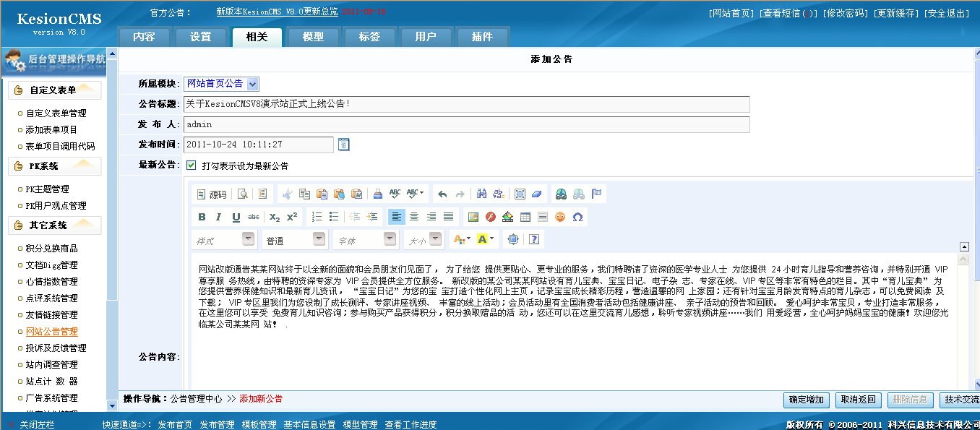Toggle the 打勾表示设为最新公告 checkbox
This screenshot has width=980, height=430.
click(192, 165)
